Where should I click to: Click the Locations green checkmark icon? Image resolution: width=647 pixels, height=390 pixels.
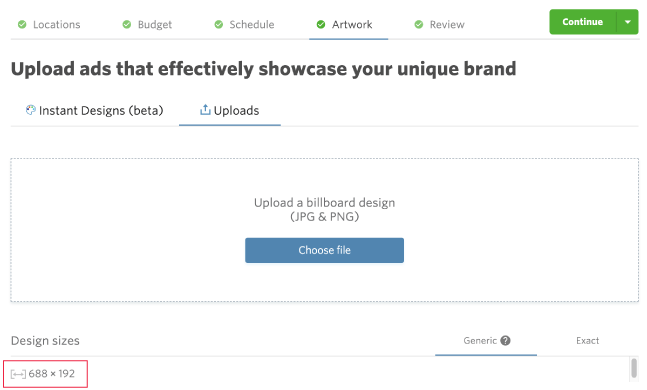tap(22, 25)
